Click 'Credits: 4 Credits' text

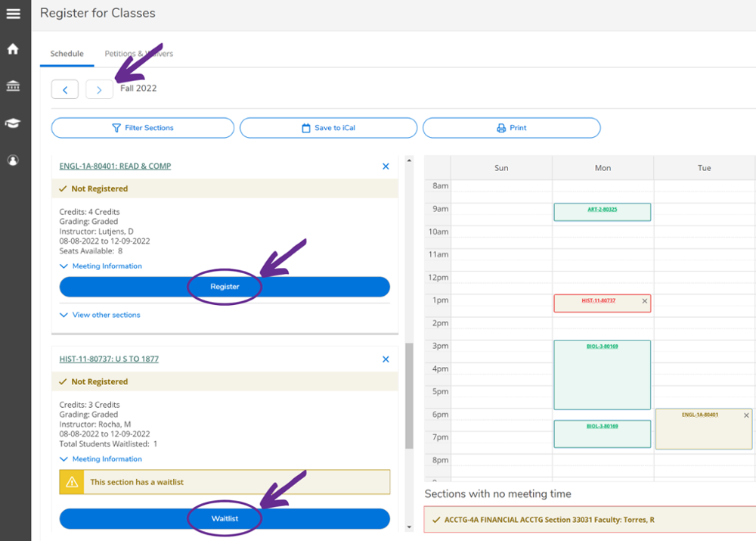90,212
